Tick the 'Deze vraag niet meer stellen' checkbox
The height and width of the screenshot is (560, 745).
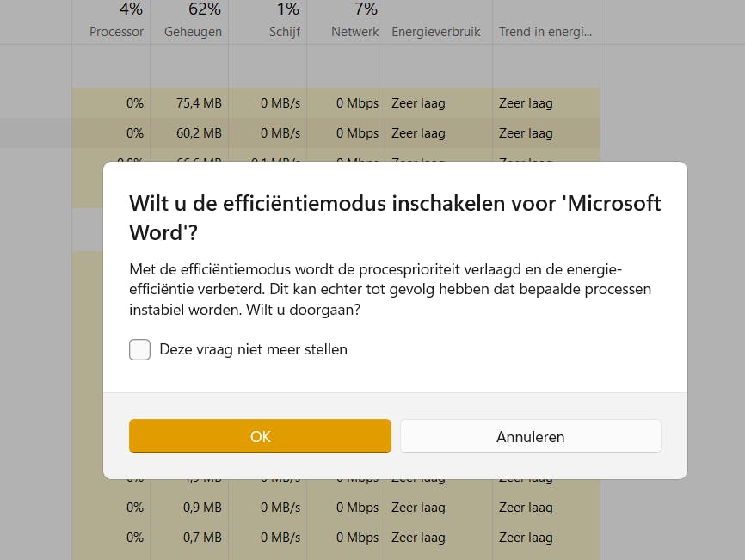pyautogui.click(x=140, y=349)
